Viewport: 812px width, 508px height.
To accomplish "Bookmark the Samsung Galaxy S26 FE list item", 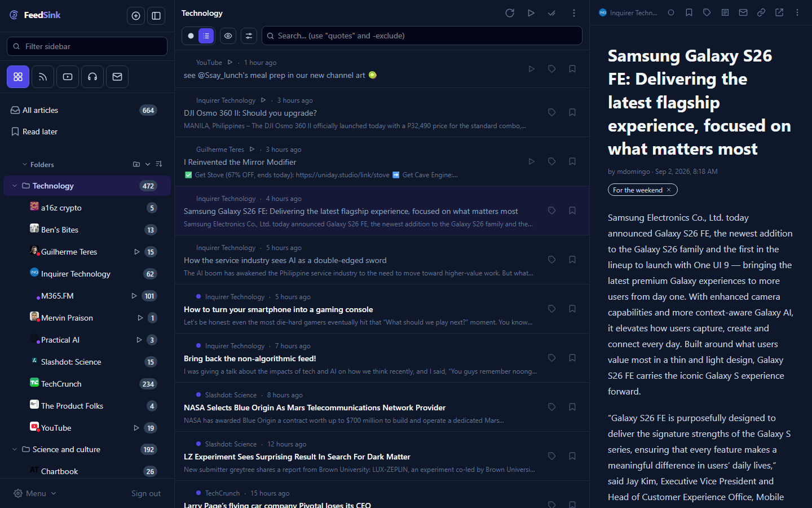I will 572,211.
